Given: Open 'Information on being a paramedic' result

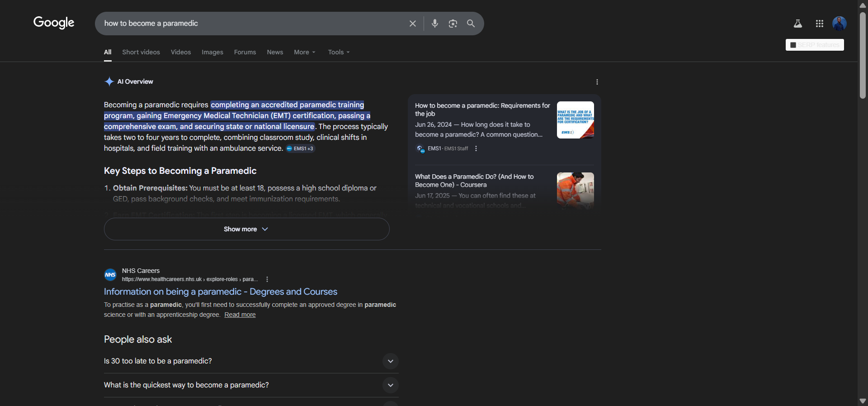Looking at the screenshot, I should click(x=221, y=291).
